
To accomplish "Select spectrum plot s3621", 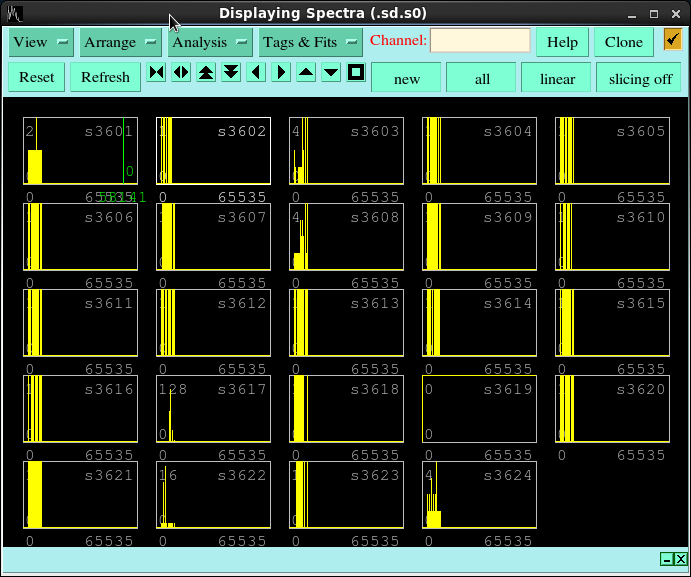I will click(81, 495).
